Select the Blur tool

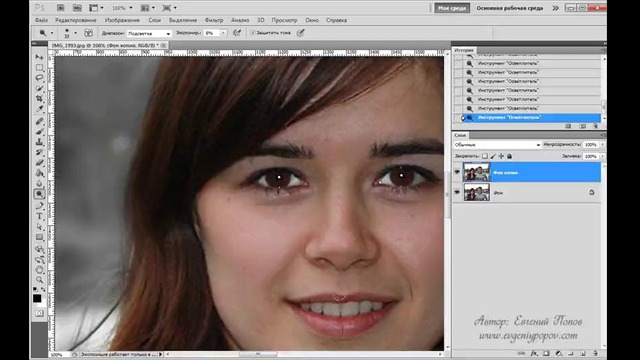click(39, 183)
